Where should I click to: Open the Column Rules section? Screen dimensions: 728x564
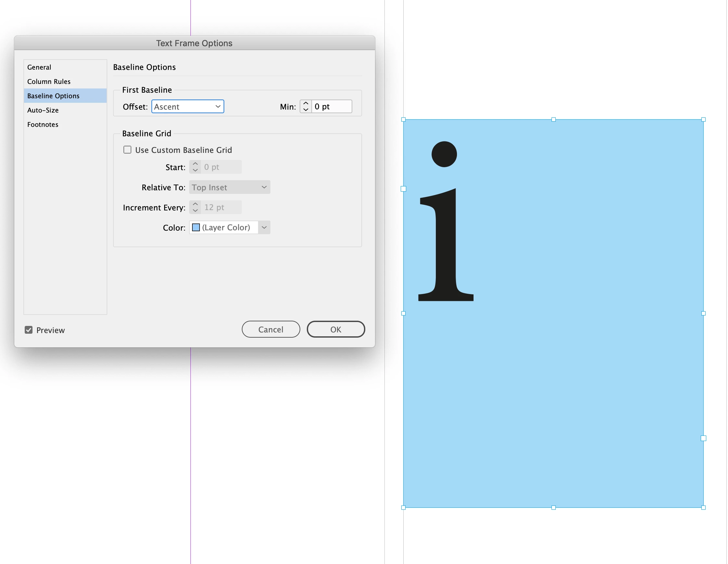[x=49, y=82]
